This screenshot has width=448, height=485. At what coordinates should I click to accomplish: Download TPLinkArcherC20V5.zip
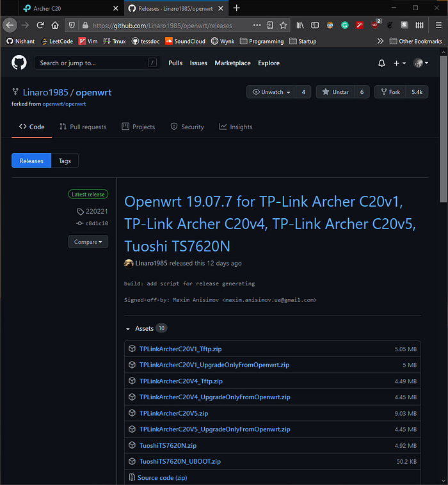[173, 413]
